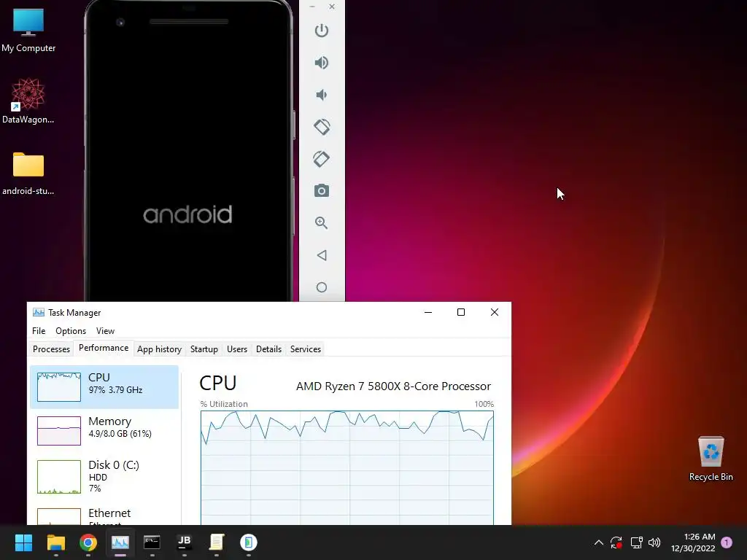Image resolution: width=747 pixels, height=560 pixels.
Task: Click the emulator rotate left icon
Action: [322, 127]
